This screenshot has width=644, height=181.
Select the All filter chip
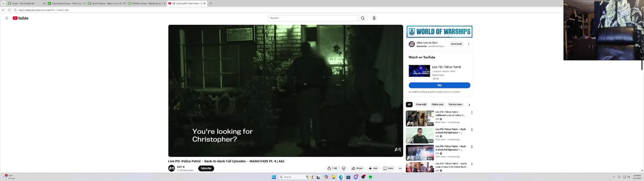[409, 105]
